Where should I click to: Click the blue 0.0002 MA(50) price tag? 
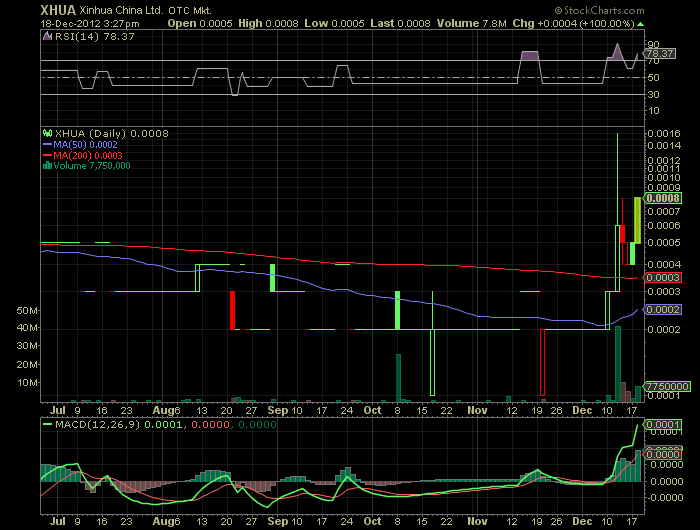(662, 309)
